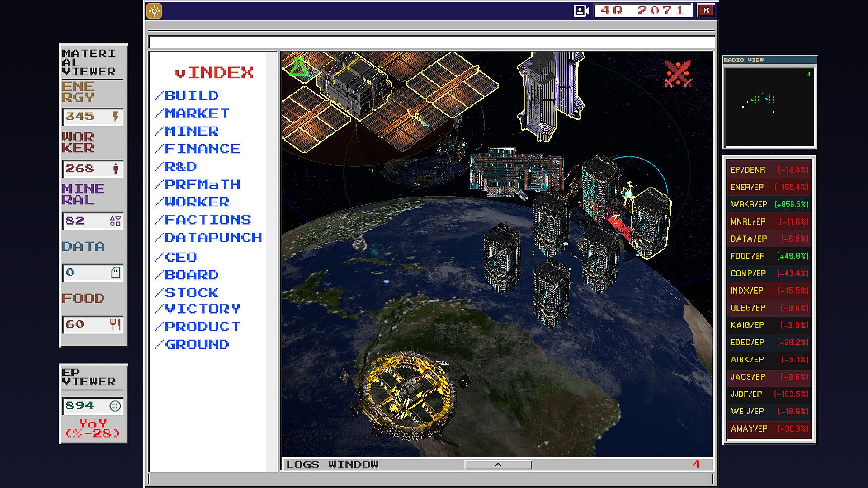Click the Radio View minimap
868x488 pixels.
pyautogui.click(x=769, y=107)
